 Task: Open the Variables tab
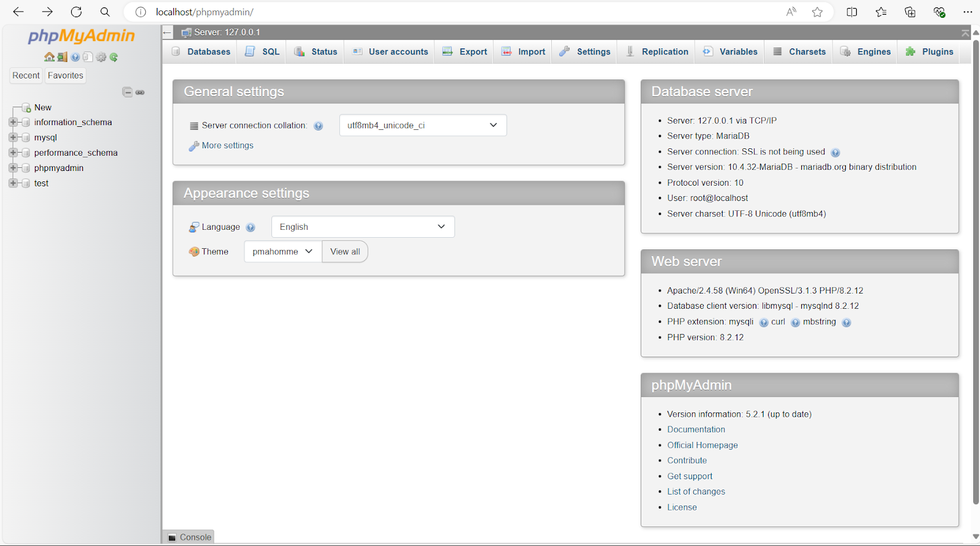[x=730, y=51]
